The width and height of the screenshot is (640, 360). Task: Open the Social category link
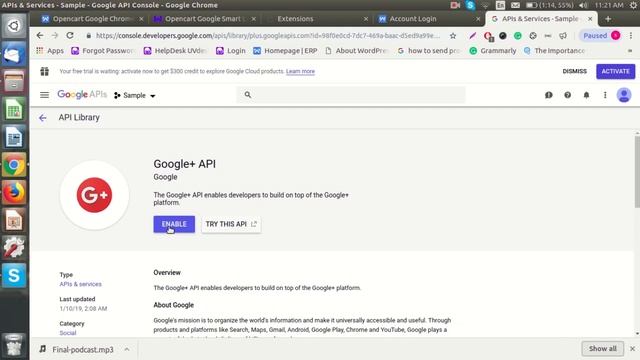pos(68,333)
